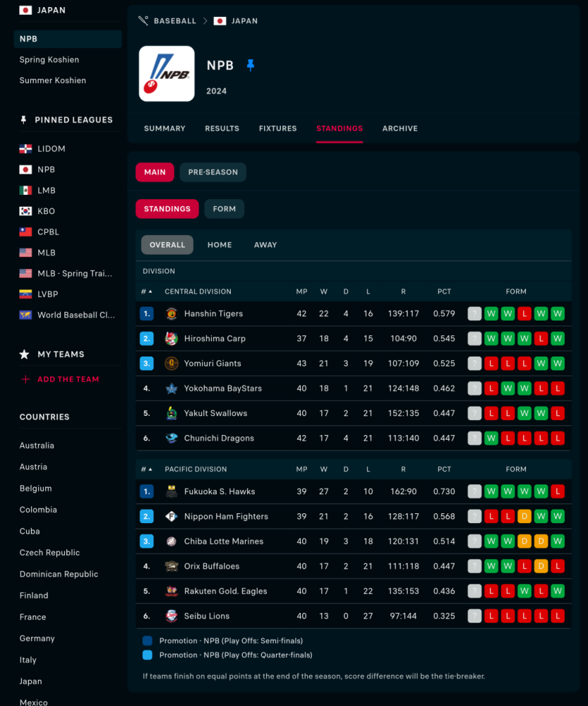Click Add the Team link

tap(68, 379)
